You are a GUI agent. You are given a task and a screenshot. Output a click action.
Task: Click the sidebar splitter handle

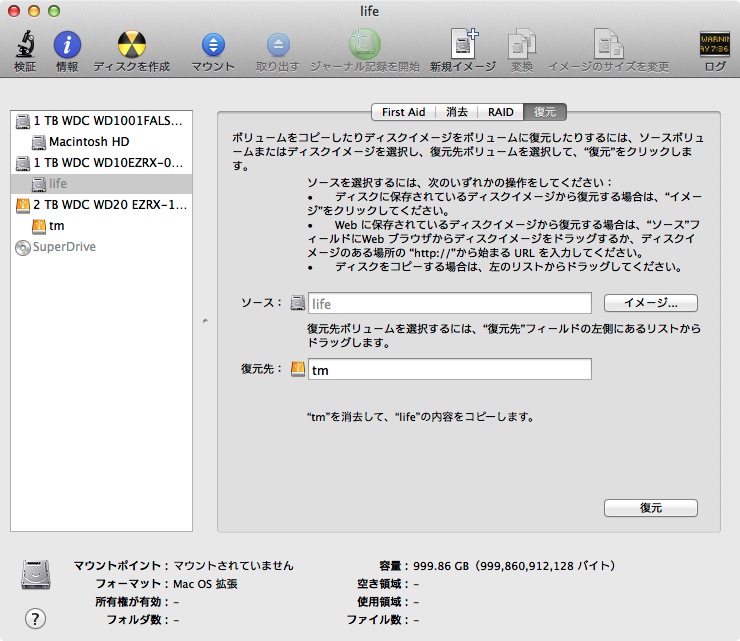coord(205,321)
